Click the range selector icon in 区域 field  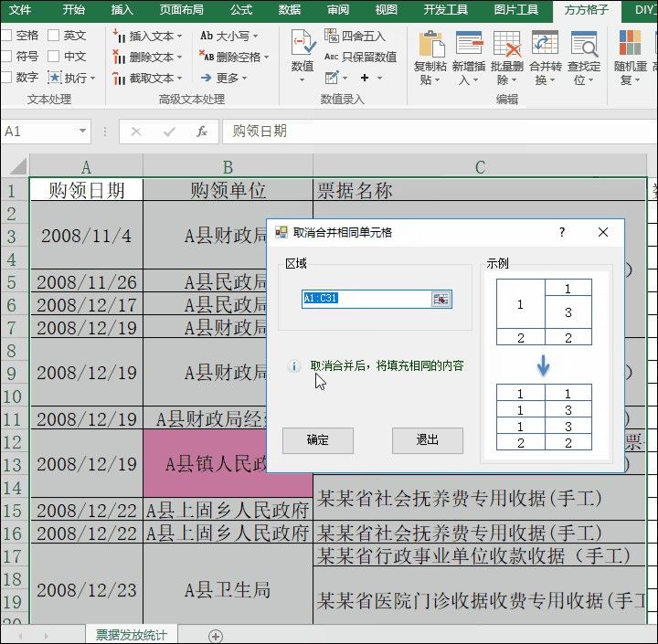(x=441, y=299)
